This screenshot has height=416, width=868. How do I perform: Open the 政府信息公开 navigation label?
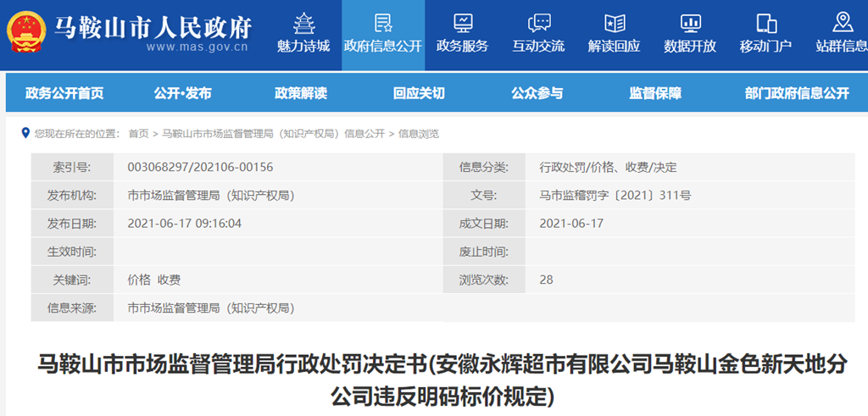[x=383, y=46]
